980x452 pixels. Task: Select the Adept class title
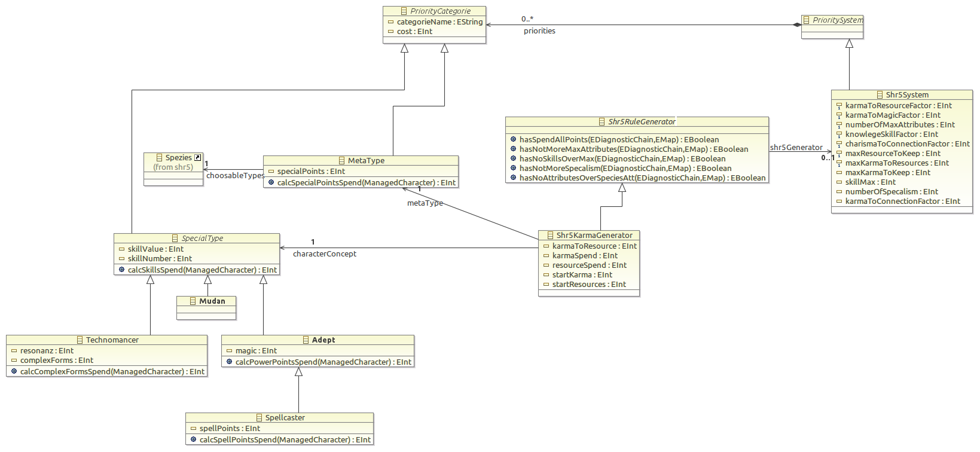point(323,340)
